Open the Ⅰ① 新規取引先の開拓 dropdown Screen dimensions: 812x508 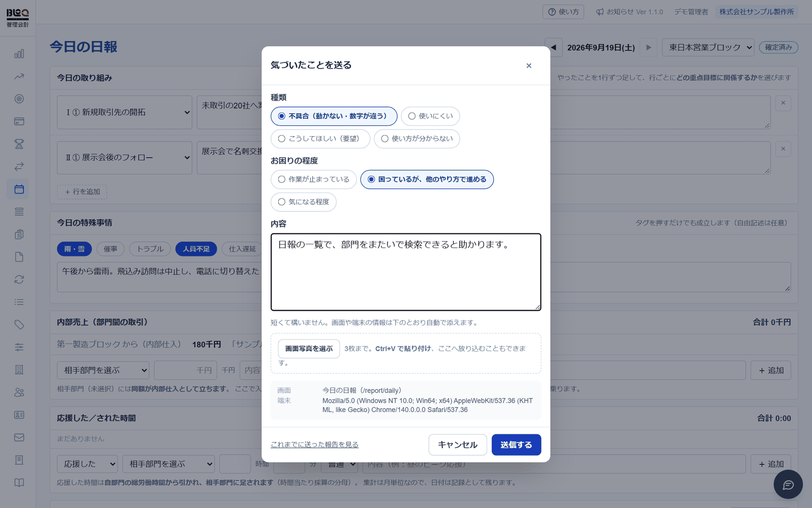(x=125, y=112)
